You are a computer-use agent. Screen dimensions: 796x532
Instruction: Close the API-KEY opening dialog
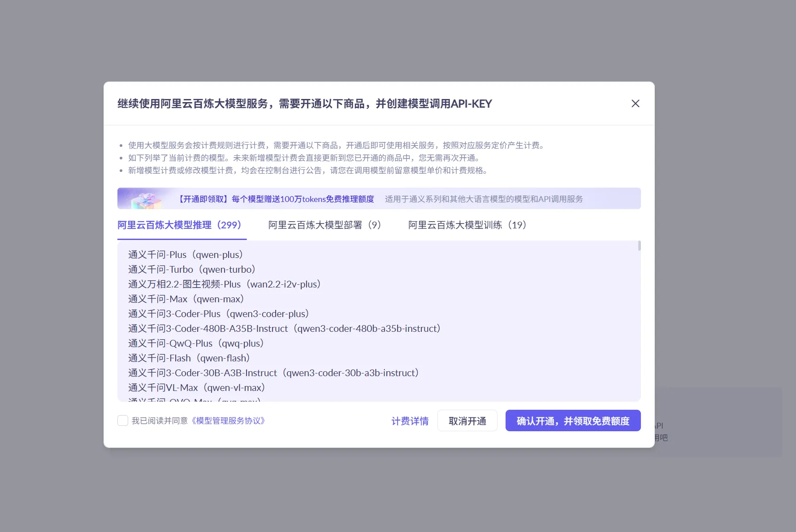(x=635, y=103)
